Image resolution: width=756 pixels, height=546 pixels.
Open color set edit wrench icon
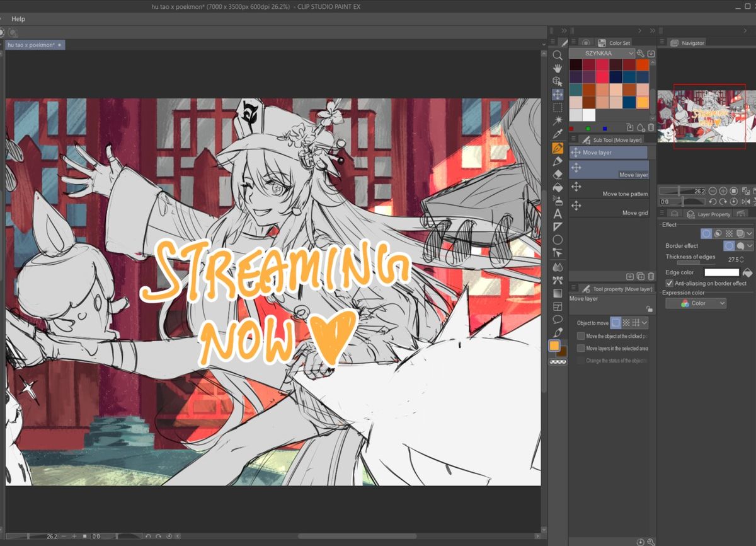(x=640, y=54)
